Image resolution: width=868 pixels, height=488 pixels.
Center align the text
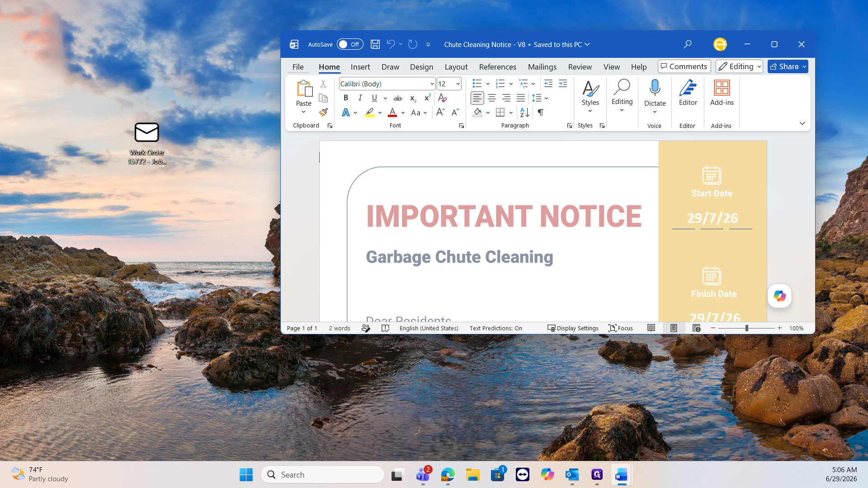492,98
